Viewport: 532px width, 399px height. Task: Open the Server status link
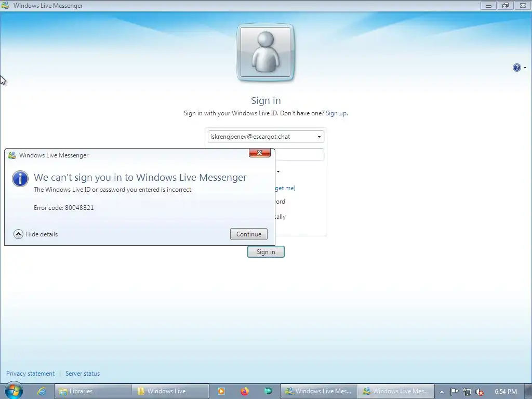[x=83, y=374]
